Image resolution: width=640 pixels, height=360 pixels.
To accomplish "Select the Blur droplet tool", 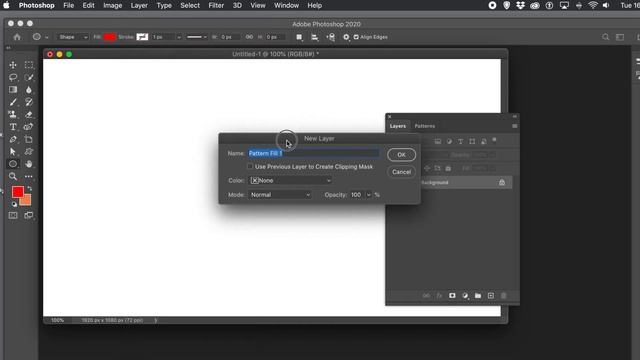I will (x=29, y=89).
